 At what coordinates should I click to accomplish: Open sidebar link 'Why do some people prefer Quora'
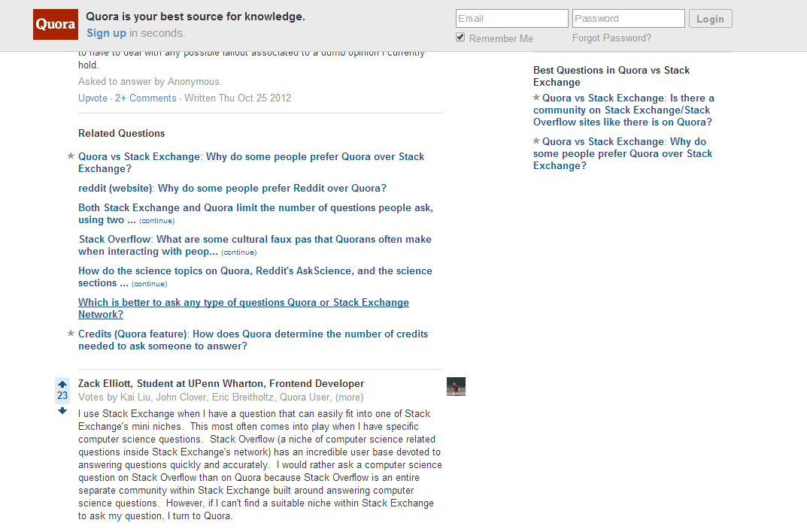(x=623, y=154)
